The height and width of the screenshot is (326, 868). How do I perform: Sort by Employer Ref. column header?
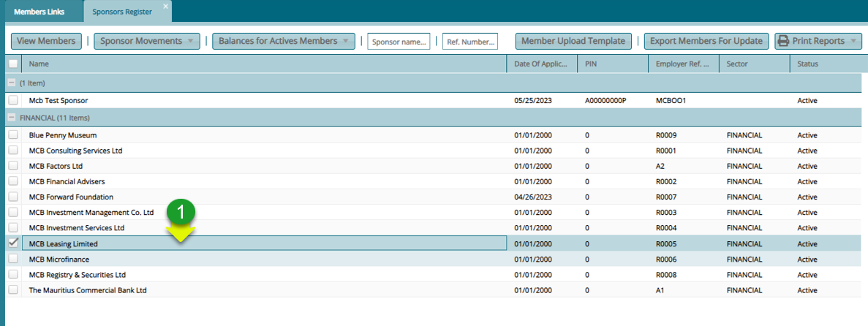point(684,64)
